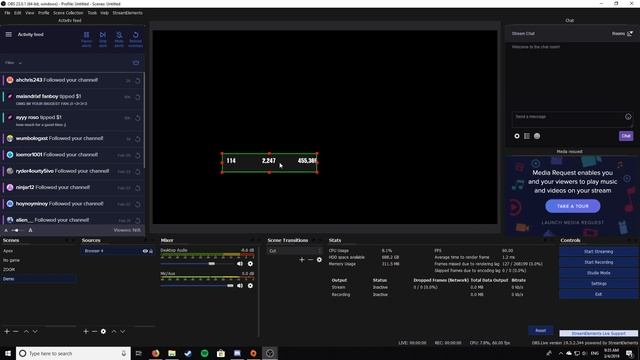Click the Mic/Aux volume slider handle
This screenshot has height=360, width=640.
click(230, 286)
